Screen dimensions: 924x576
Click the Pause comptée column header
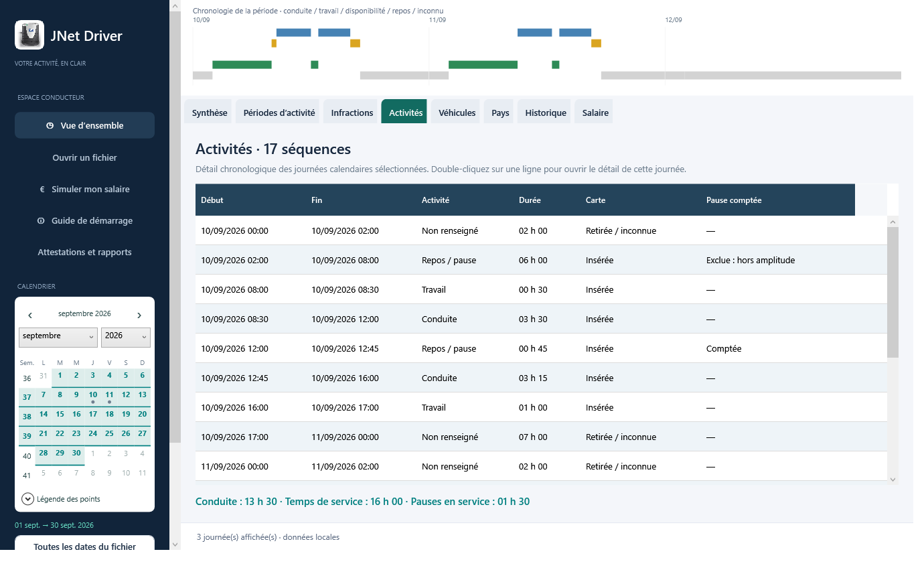(778, 200)
